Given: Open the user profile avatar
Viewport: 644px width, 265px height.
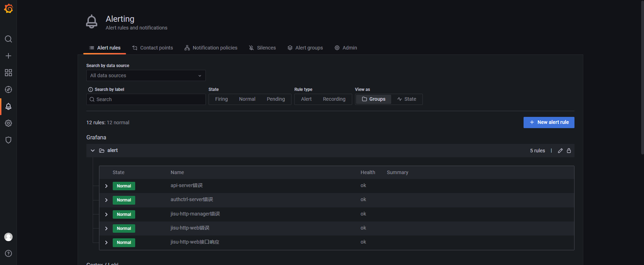Looking at the screenshot, I should [8, 237].
